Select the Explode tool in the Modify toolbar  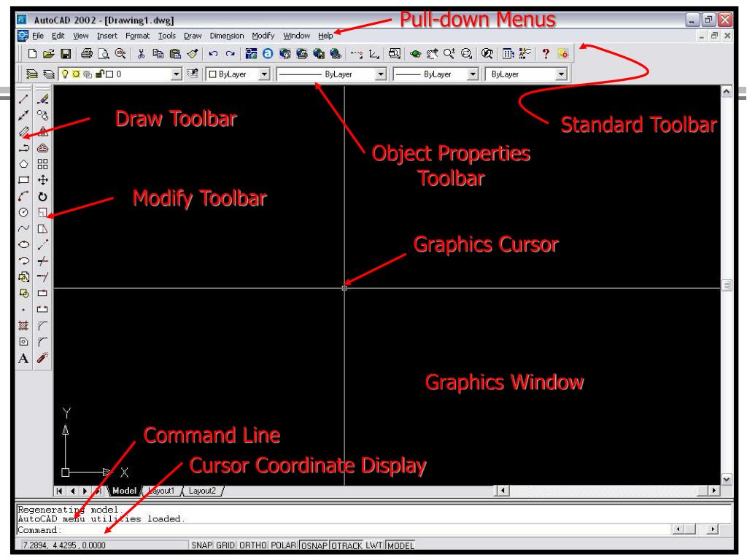pos(43,358)
